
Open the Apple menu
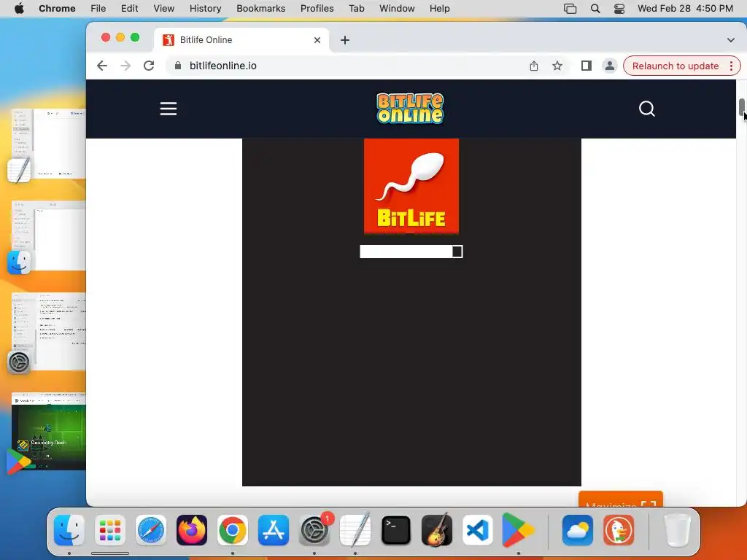[19, 8]
